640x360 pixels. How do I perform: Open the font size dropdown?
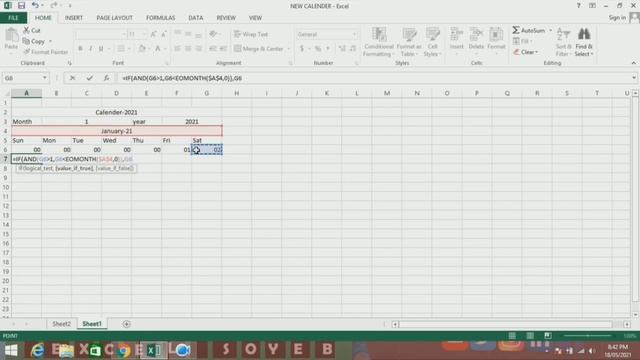[x=144, y=35]
